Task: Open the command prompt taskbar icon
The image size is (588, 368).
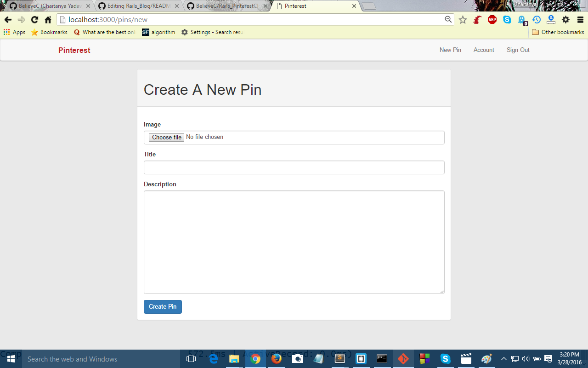Action: pos(382,359)
